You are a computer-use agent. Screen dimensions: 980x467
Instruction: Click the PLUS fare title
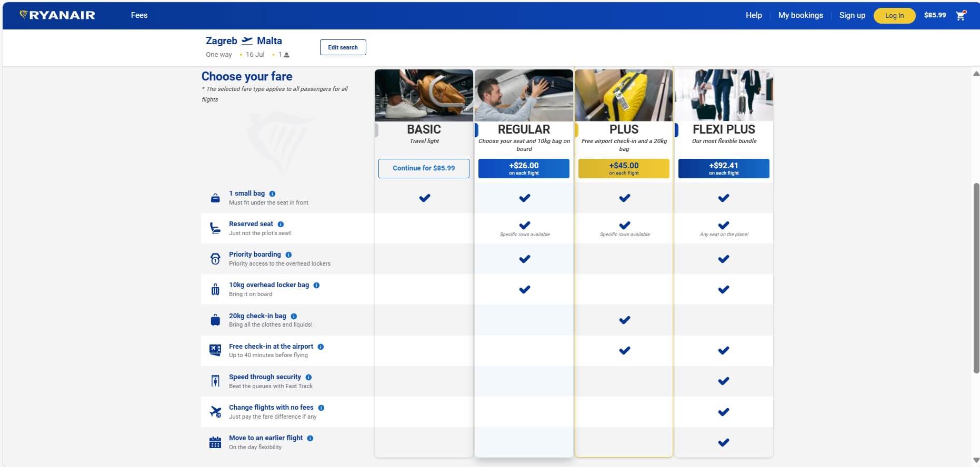624,129
